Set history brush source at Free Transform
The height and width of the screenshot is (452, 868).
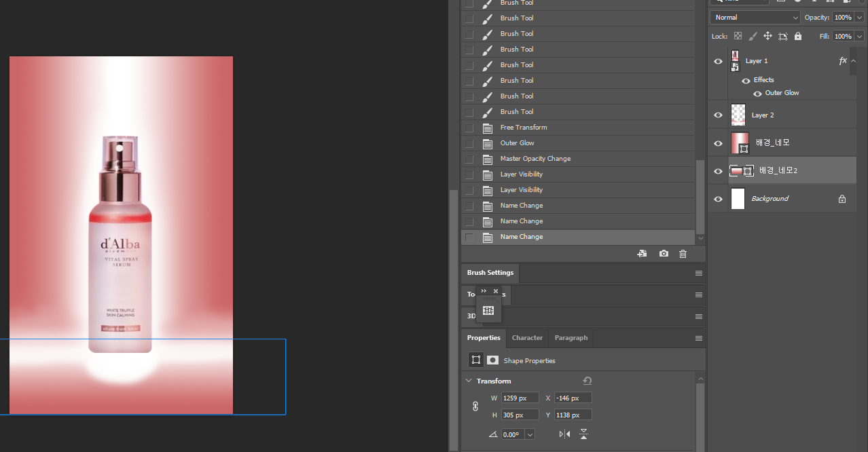point(469,128)
